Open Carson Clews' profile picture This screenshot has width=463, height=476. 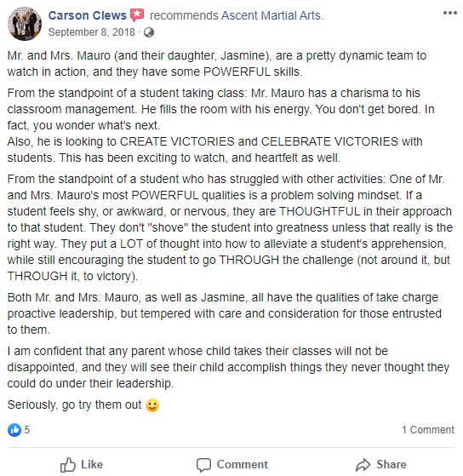[x=25, y=24]
